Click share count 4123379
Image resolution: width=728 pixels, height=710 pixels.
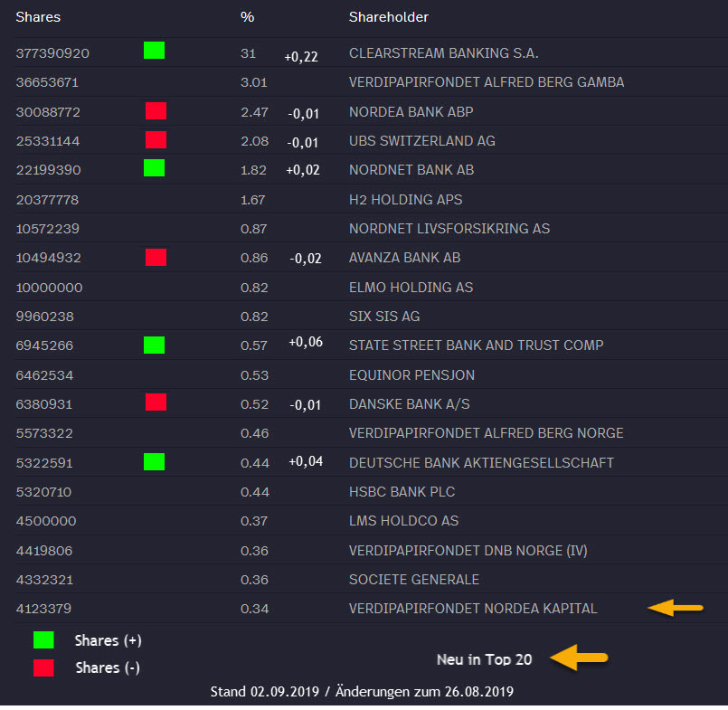point(43,609)
